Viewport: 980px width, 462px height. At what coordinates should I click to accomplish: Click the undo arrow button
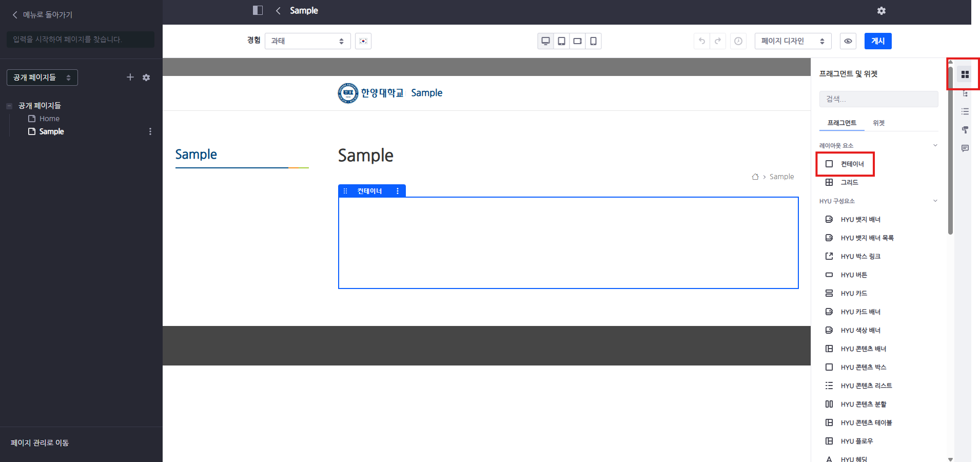(x=702, y=41)
